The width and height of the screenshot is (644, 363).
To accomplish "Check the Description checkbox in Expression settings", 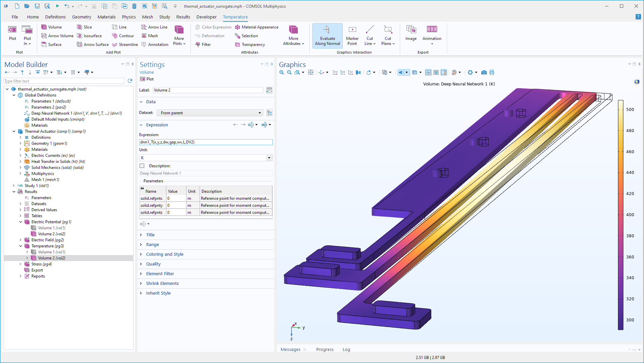I will coord(142,166).
